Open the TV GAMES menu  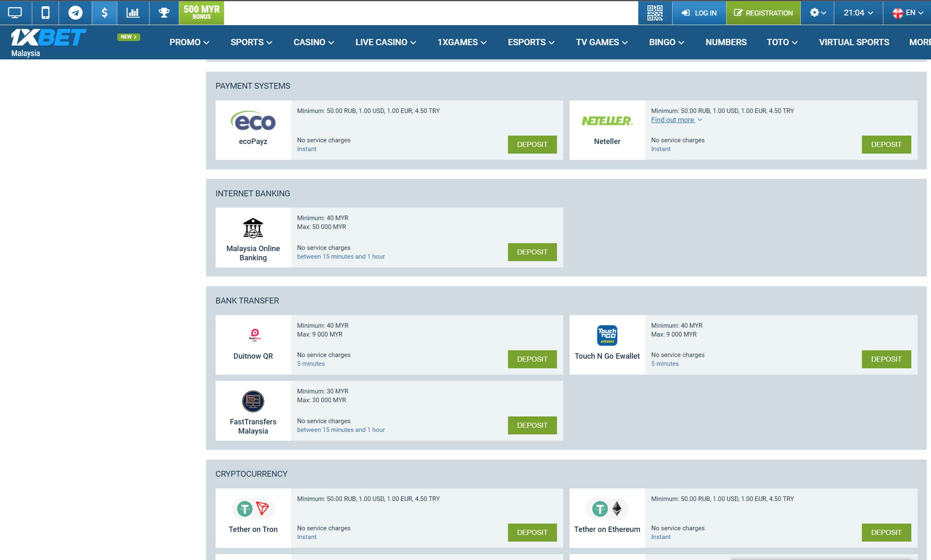tap(602, 42)
